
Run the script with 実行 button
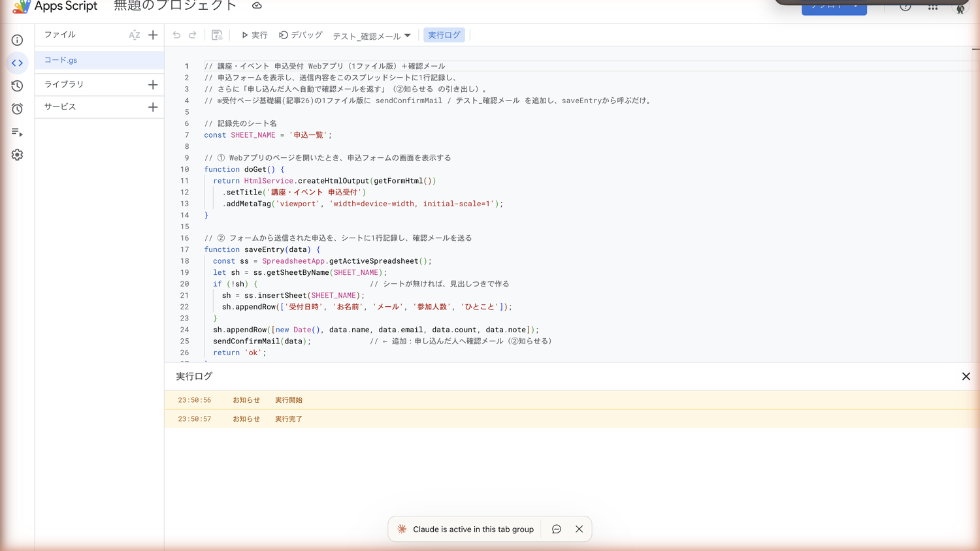pyautogui.click(x=254, y=35)
